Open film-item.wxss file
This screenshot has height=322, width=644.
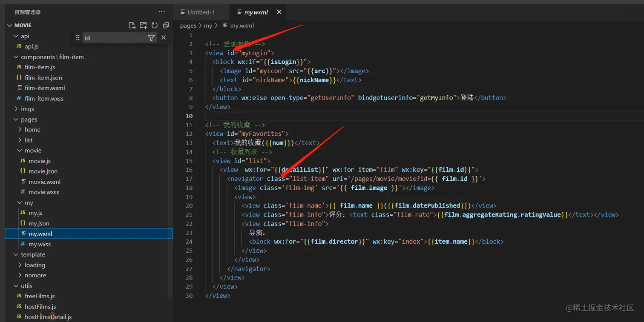pos(44,99)
